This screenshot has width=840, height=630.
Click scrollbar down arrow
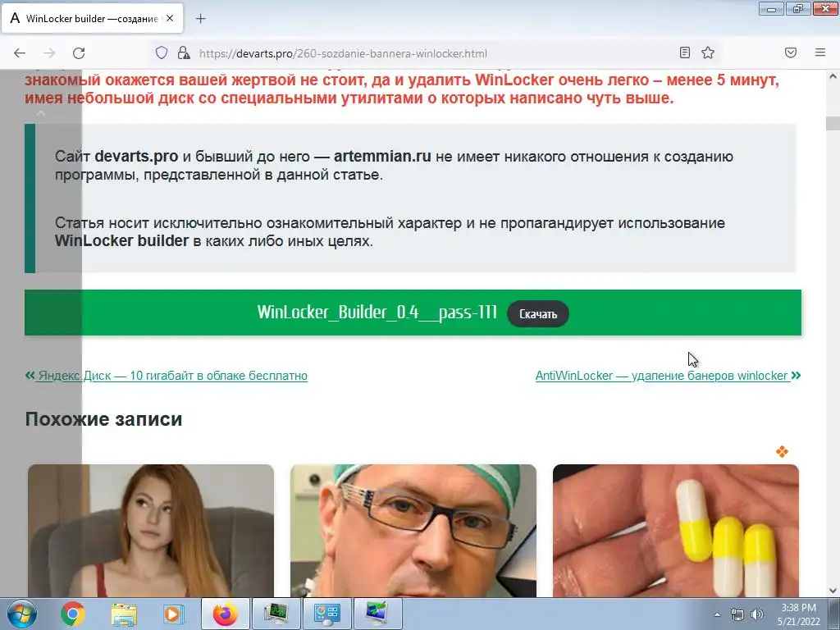click(833, 591)
